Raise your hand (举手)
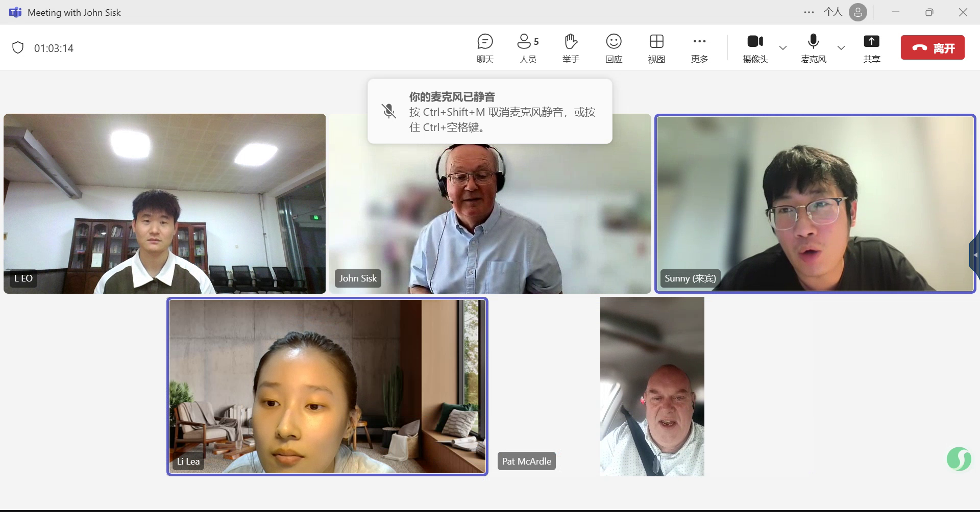The height and width of the screenshot is (512, 980). coord(571,48)
